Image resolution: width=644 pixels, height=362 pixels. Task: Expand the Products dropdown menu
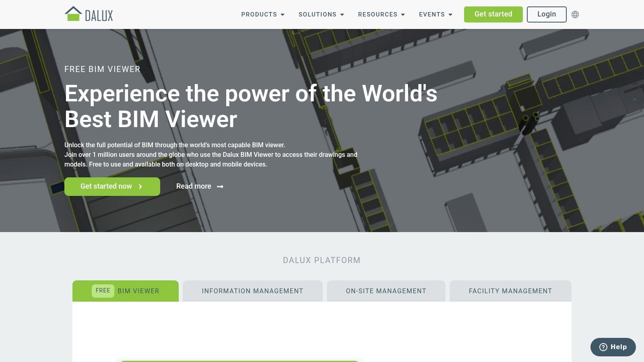(x=263, y=14)
